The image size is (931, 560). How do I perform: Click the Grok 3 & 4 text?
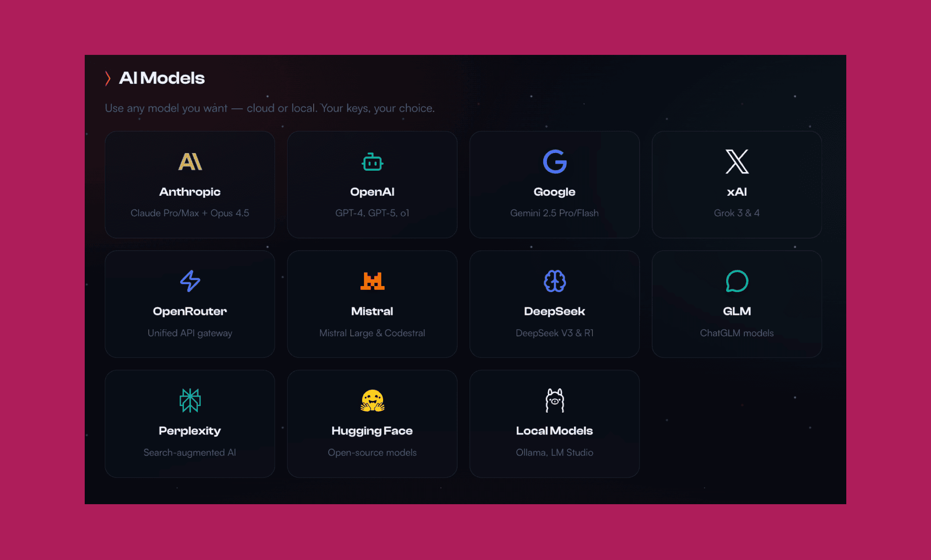[x=737, y=213]
